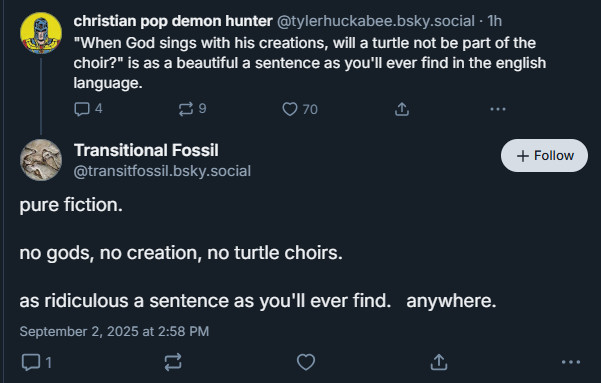Share the parent post via the upload icon
This screenshot has width=601, height=383.
pos(402,109)
